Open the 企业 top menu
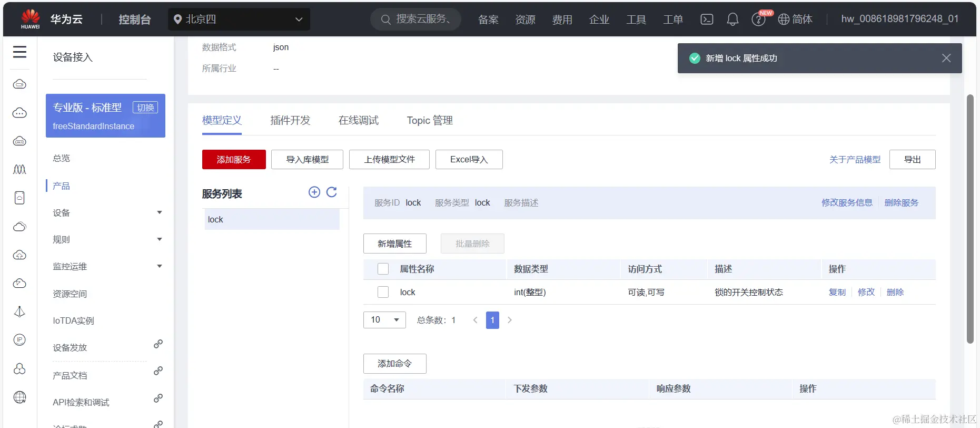Screen dimensions: 980x428 click(599, 20)
